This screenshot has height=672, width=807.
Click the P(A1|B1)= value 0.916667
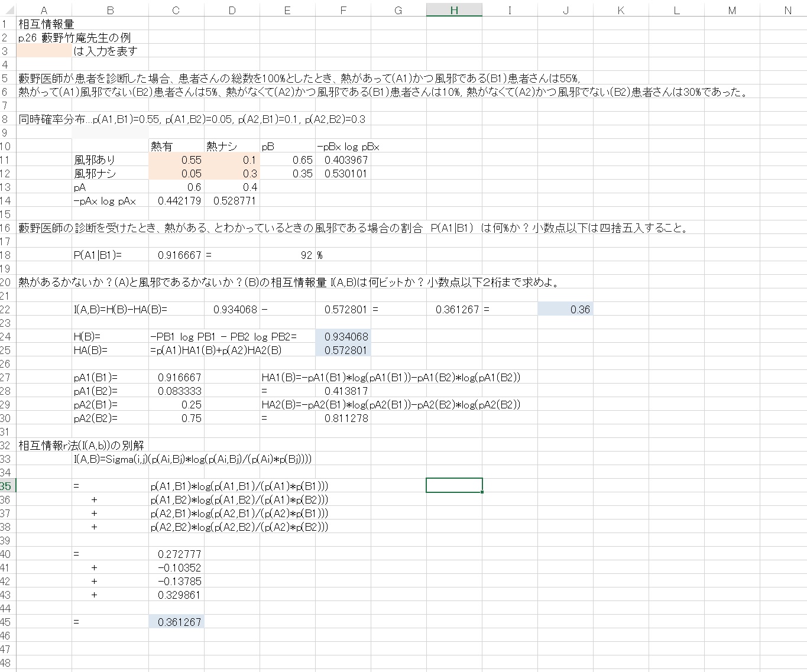pos(176,255)
